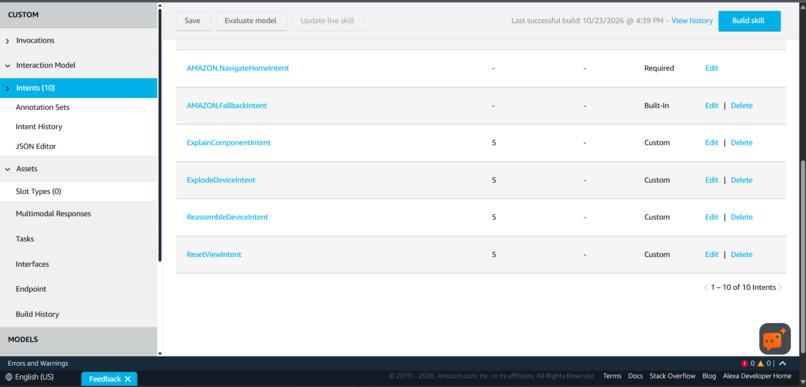Open AMAZON.NavigateHomeIntent
The height and width of the screenshot is (387, 806).
237,68
